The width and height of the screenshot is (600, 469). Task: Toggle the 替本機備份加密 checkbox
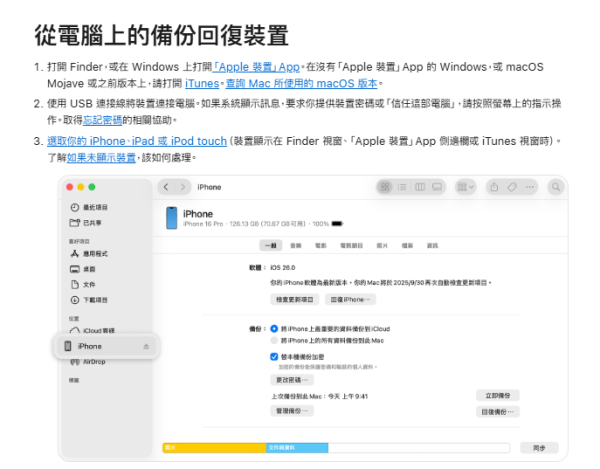pyautogui.click(x=274, y=357)
